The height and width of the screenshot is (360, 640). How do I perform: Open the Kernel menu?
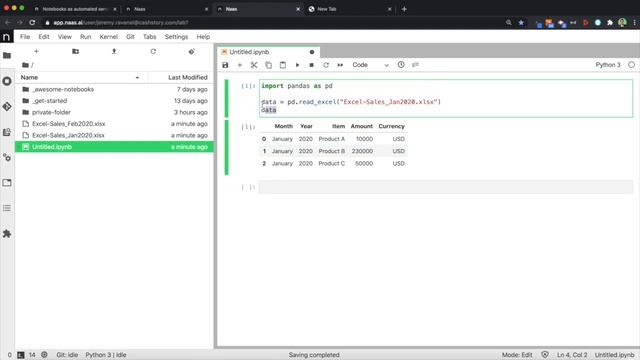[109, 37]
